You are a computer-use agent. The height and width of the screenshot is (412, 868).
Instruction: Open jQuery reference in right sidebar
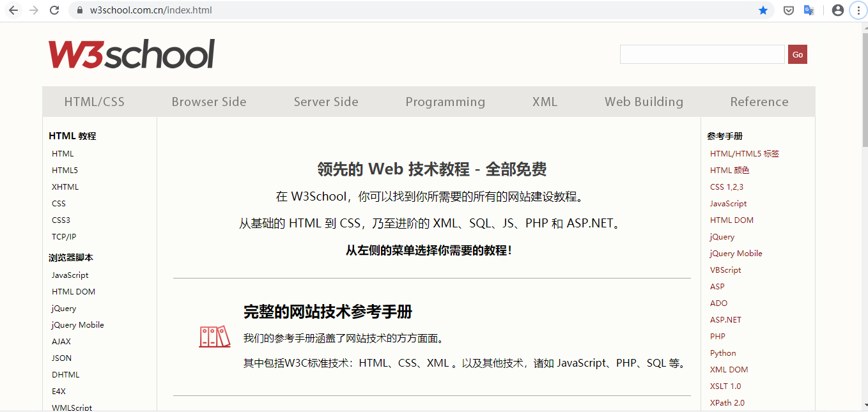[722, 236]
